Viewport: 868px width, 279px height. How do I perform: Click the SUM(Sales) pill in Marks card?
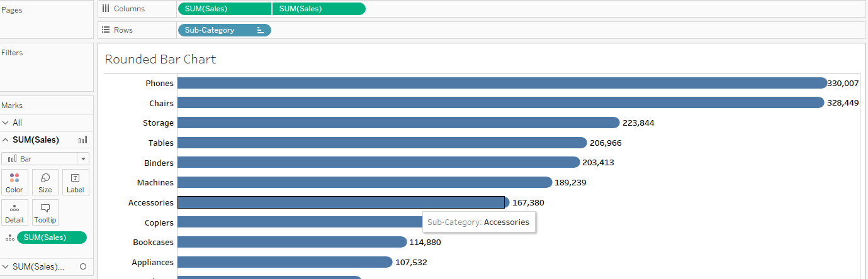point(52,238)
